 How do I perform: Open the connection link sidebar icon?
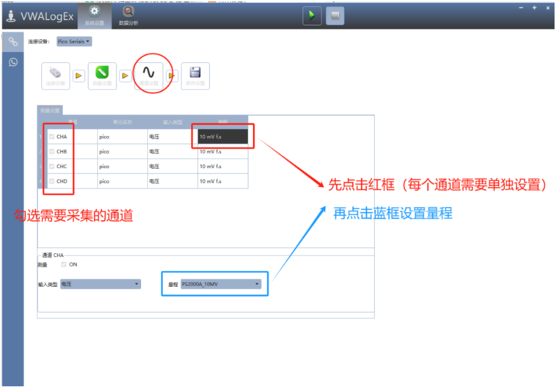(12, 42)
